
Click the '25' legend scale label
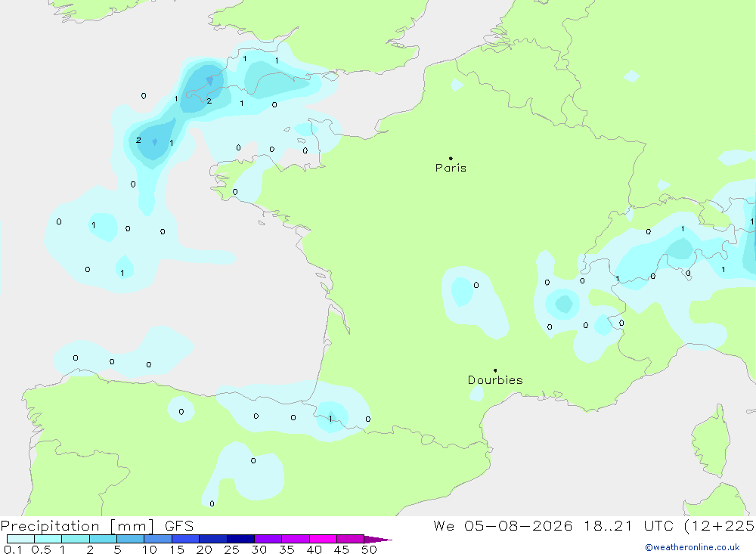click(232, 549)
